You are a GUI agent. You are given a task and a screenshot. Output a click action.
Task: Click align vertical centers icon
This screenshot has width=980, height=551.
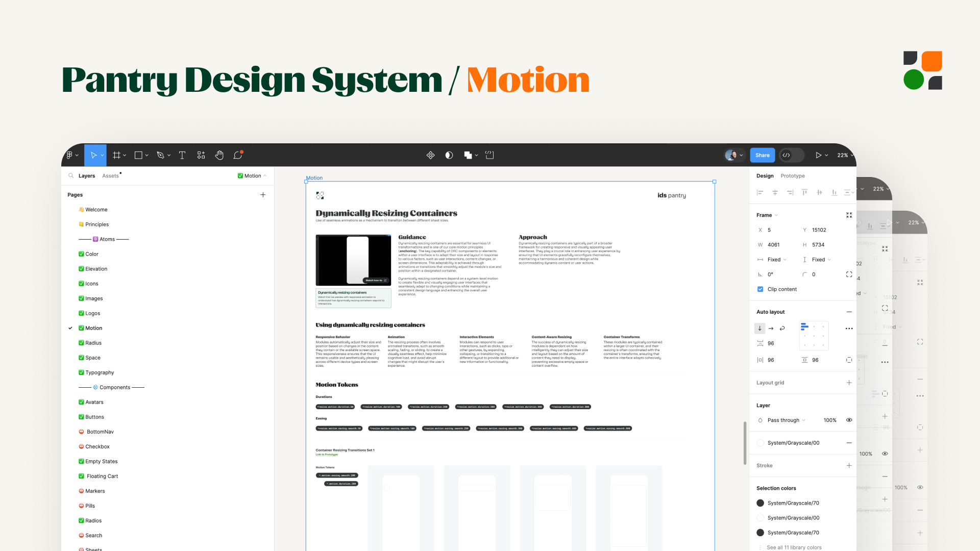point(819,192)
